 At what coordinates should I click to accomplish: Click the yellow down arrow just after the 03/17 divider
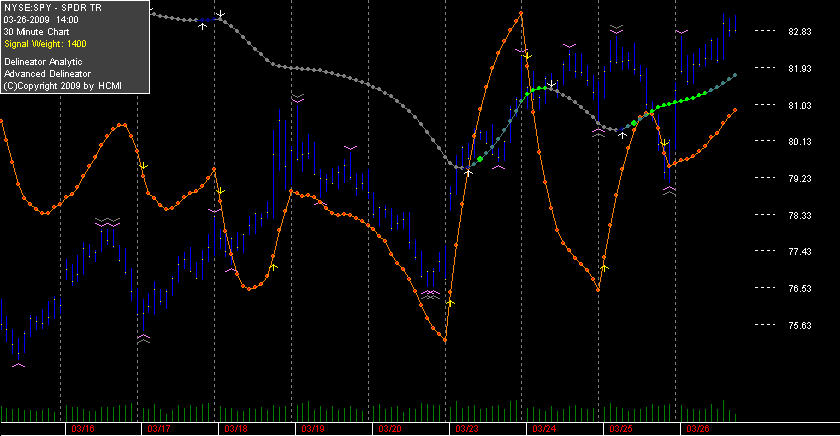coord(144,166)
